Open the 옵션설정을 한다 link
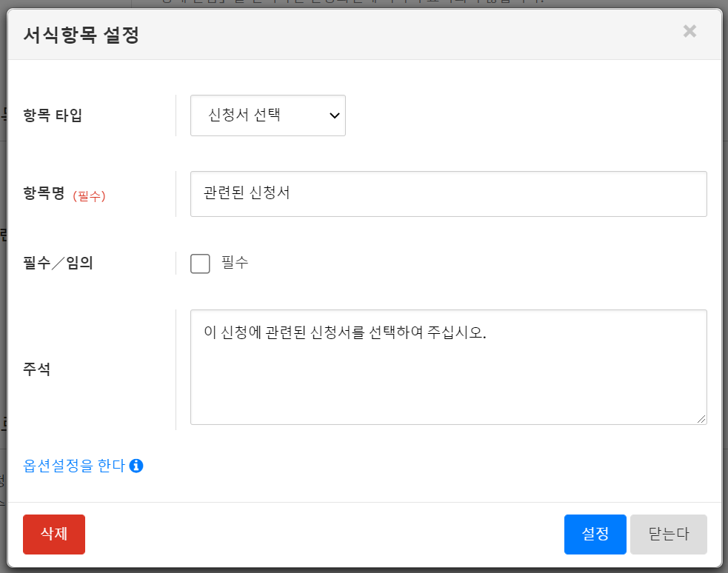 74,466
